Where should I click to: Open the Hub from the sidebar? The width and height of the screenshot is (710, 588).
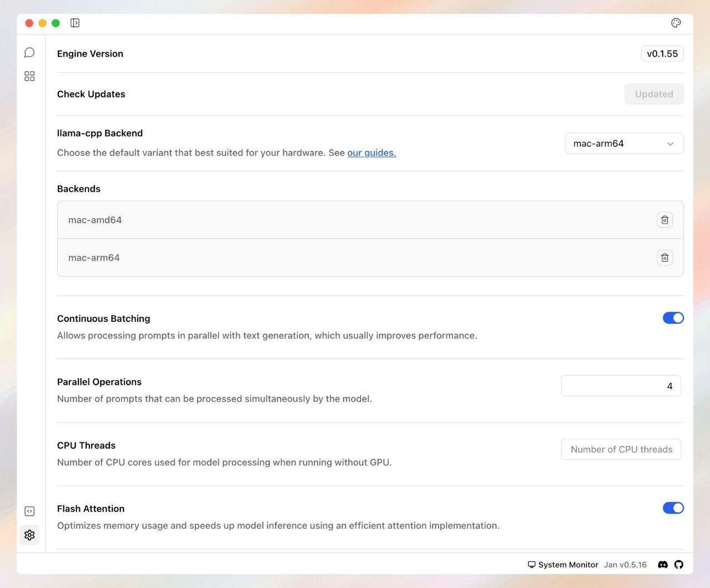[29, 76]
